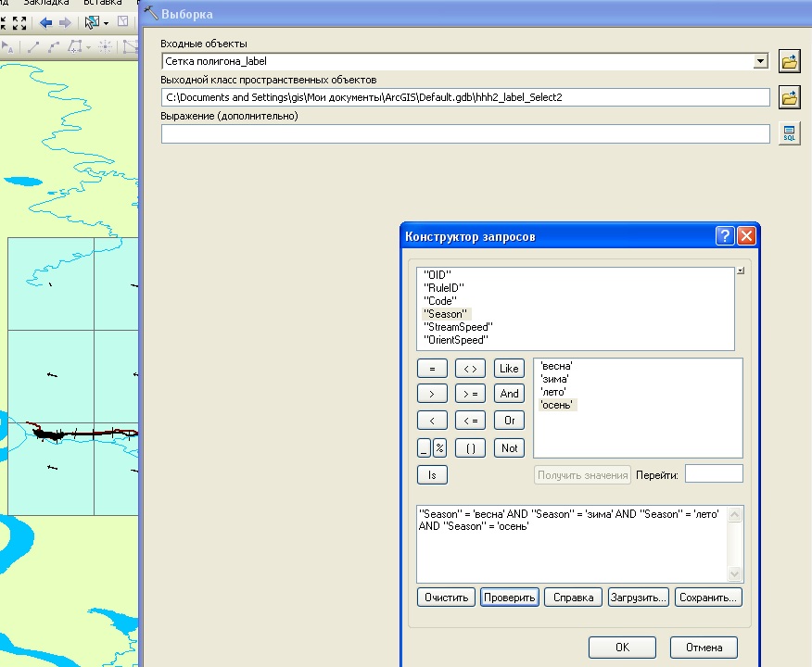
Task: Click the parentheses () button
Action: tap(470, 448)
